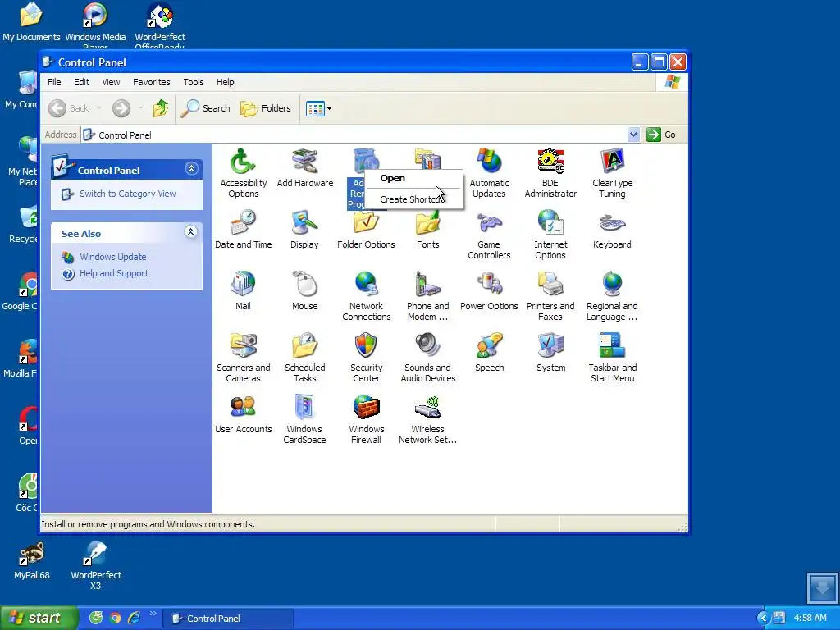Open My Documents desktop icon

[31, 22]
